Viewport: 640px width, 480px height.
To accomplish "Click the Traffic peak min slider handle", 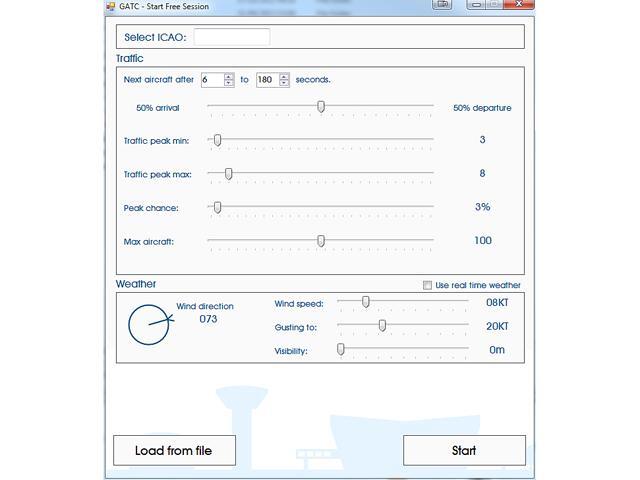I will point(217,140).
